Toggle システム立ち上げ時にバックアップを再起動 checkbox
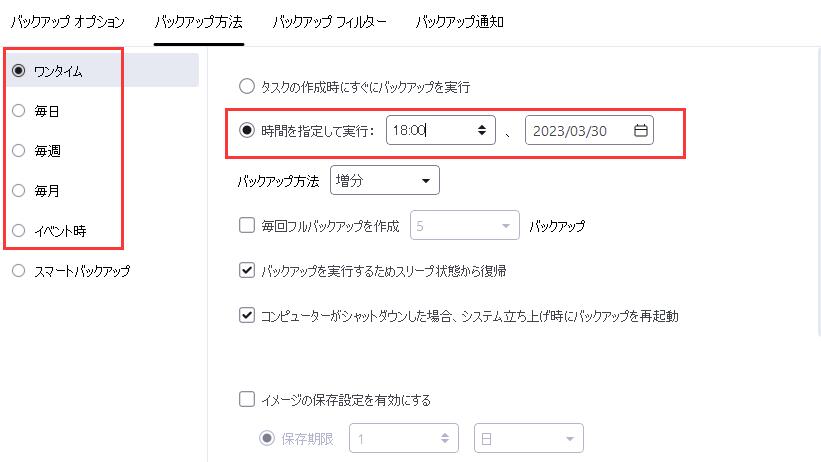Screen dimensions: 821x462 click(247, 315)
